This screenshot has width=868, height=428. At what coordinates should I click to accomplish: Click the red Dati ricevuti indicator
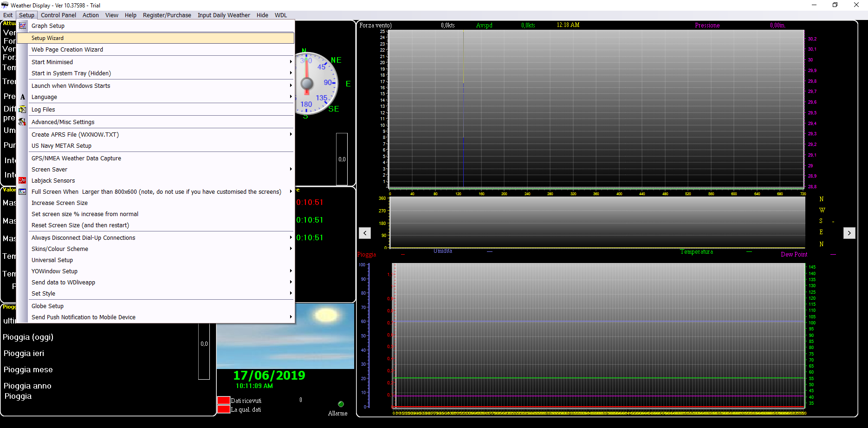tap(224, 400)
